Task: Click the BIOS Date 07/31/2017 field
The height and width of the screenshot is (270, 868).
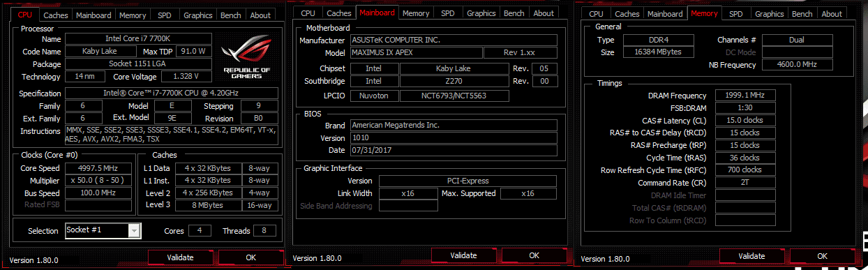Action: coord(454,151)
